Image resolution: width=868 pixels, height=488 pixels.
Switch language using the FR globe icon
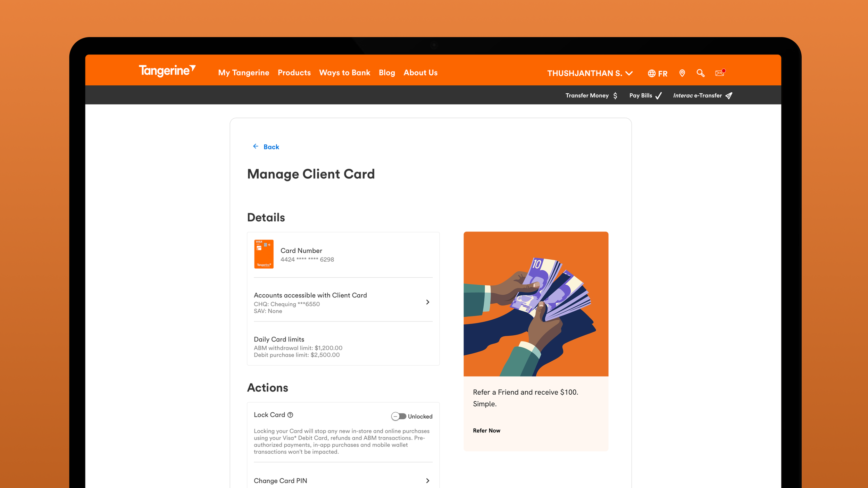pyautogui.click(x=657, y=73)
